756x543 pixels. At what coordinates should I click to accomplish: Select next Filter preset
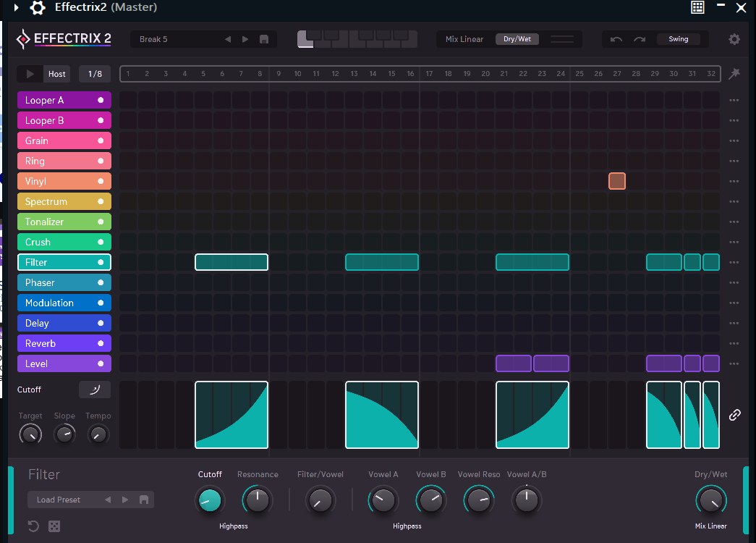point(125,500)
